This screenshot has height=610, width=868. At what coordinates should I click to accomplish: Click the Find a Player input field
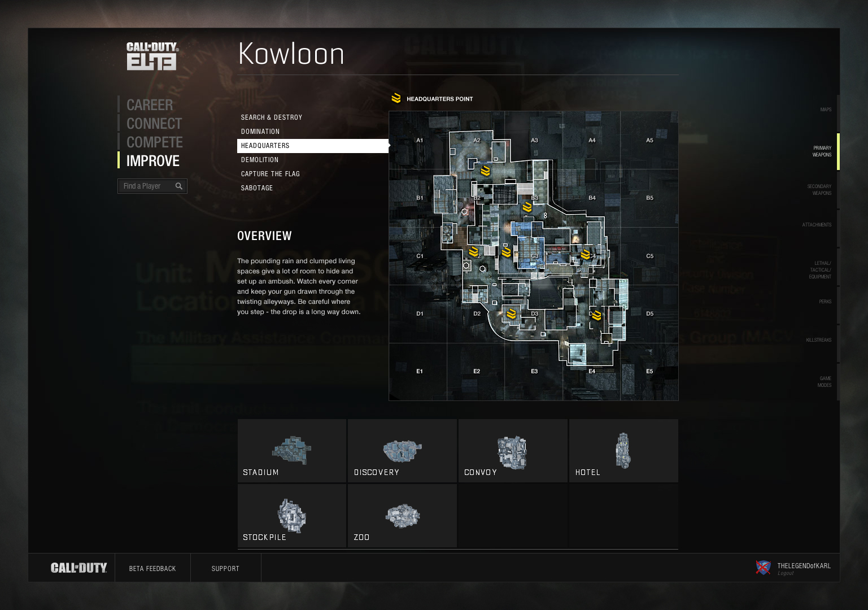coord(152,186)
